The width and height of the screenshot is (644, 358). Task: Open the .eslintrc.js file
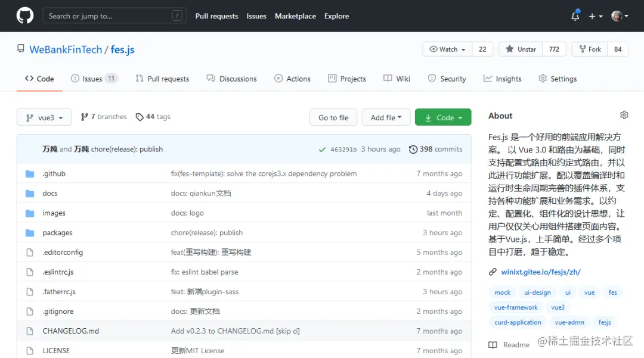[x=58, y=272]
